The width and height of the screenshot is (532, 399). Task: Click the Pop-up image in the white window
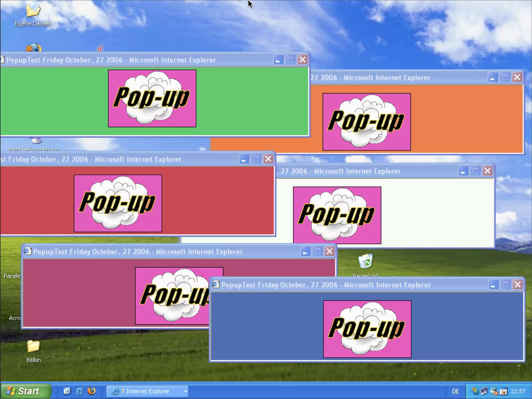pyautogui.click(x=337, y=215)
